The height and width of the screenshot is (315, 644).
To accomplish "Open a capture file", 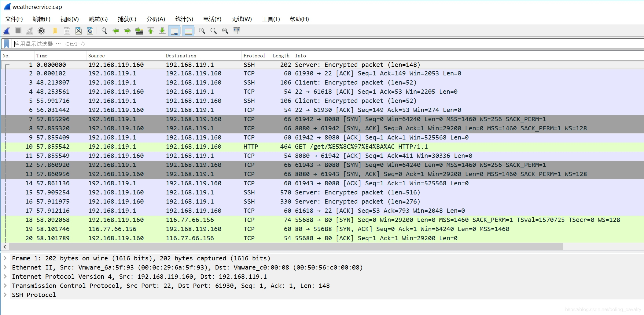I will [x=55, y=31].
